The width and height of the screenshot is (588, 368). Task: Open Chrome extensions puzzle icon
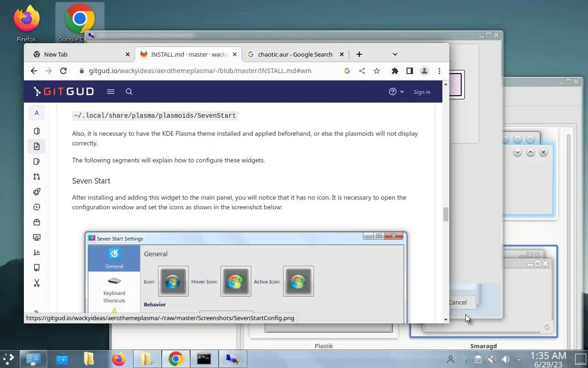click(x=395, y=71)
